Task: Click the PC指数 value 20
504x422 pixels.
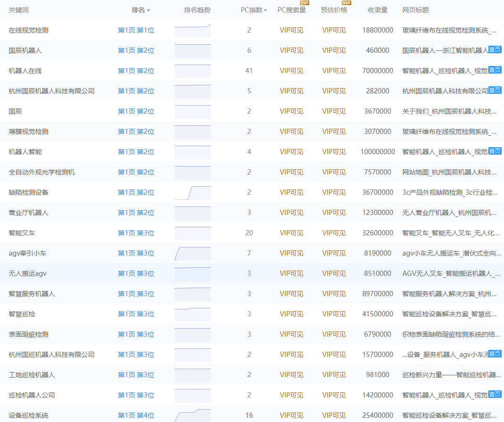Action: coord(249,233)
